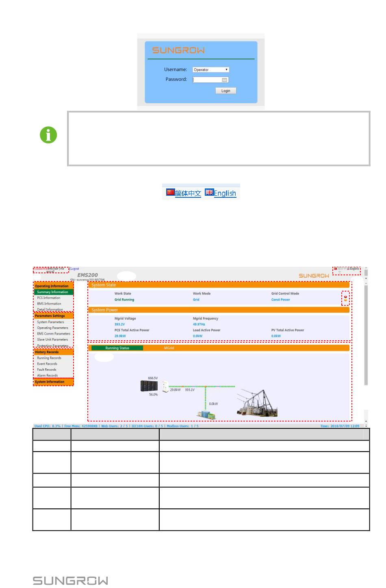The image size is (386, 588).
Task: Select the Running Status tab
Action: pos(117,348)
